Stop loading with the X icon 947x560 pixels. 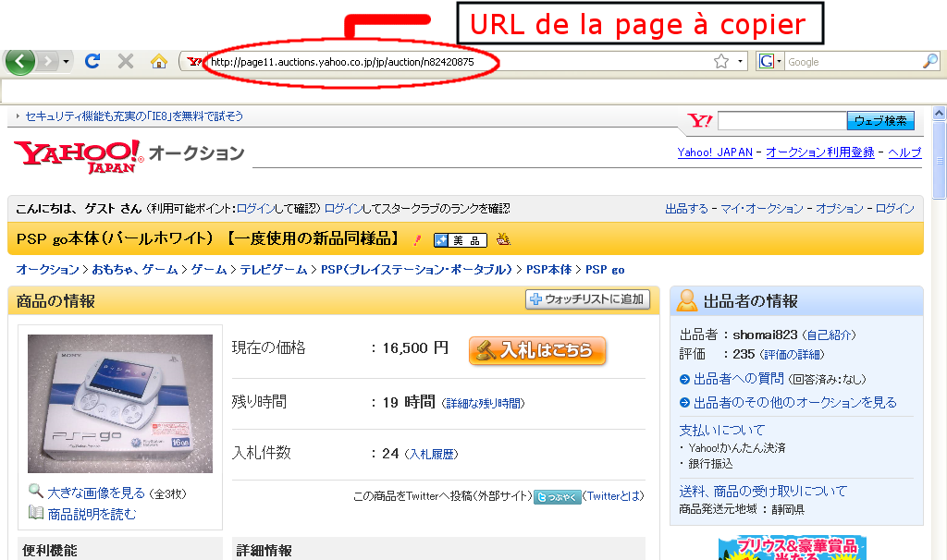pyautogui.click(x=126, y=61)
